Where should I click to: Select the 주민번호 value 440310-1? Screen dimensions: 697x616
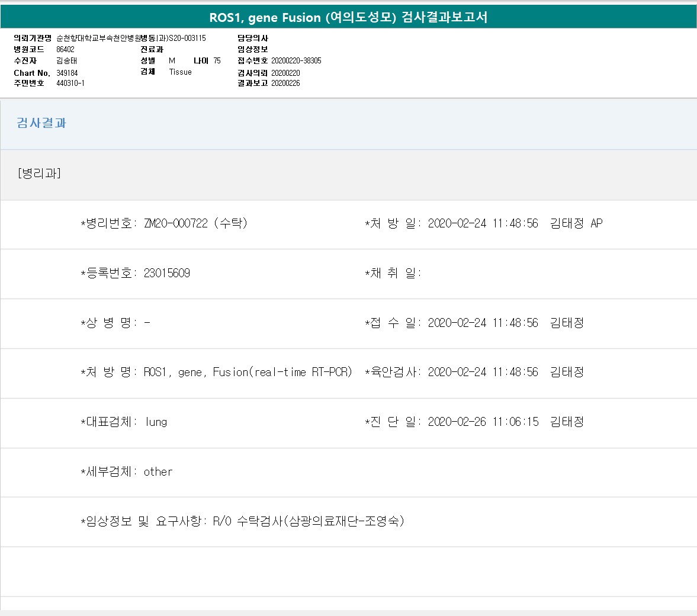pos(70,83)
